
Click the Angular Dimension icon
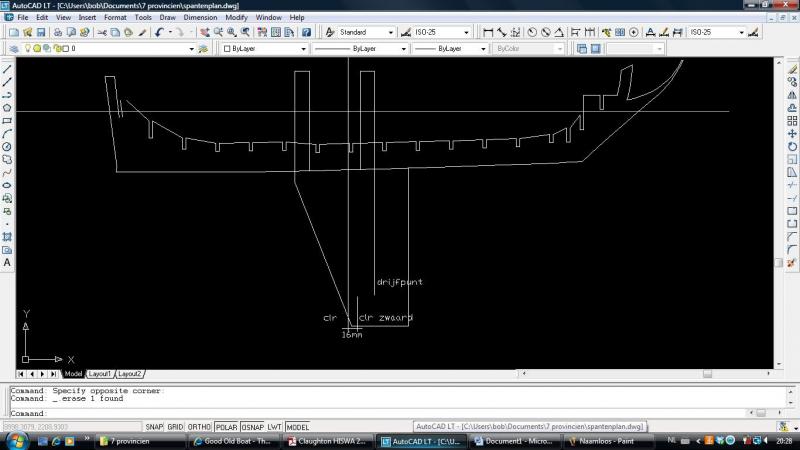559,32
